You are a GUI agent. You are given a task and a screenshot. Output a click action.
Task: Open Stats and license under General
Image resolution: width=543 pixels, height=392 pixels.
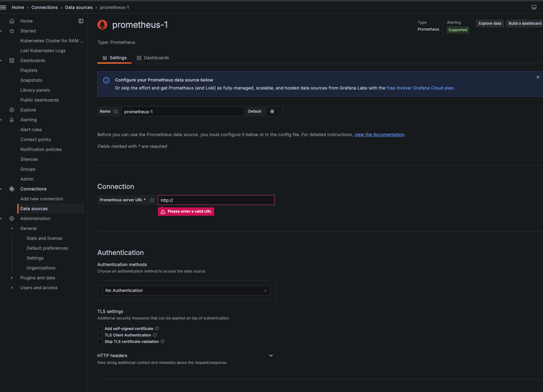click(44, 238)
